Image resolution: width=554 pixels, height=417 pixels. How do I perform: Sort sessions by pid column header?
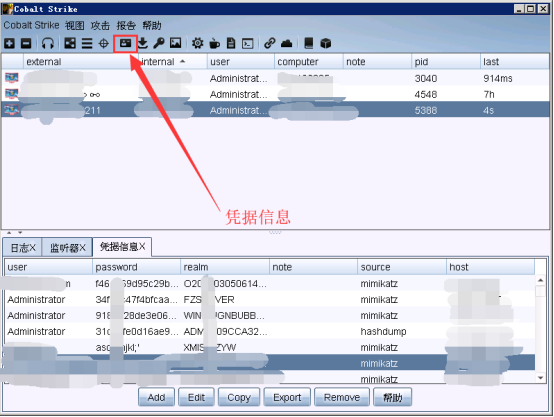coord(446,61)
